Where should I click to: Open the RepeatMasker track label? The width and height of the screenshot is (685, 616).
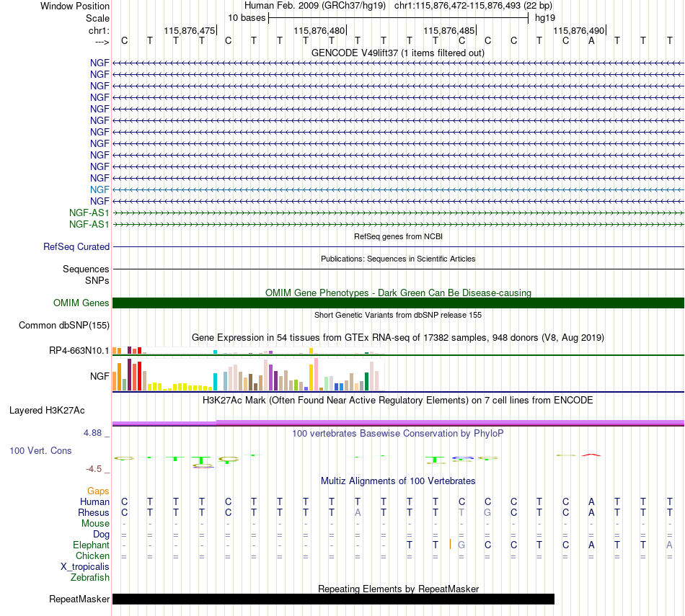[x=79, y=599]
